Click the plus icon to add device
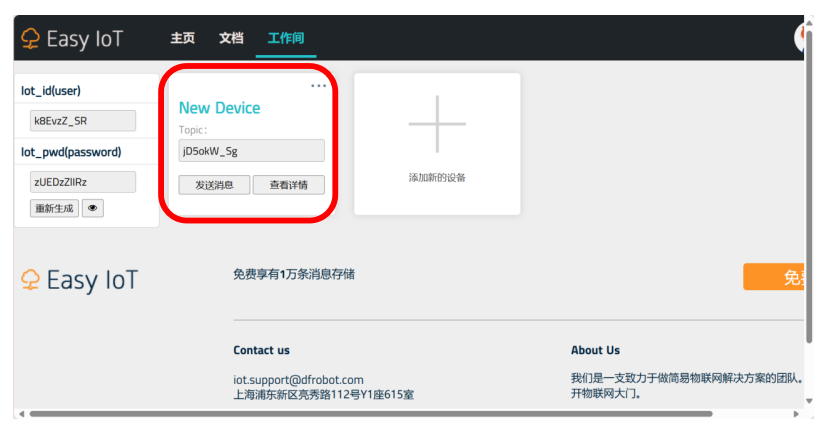 click(437, 124)
